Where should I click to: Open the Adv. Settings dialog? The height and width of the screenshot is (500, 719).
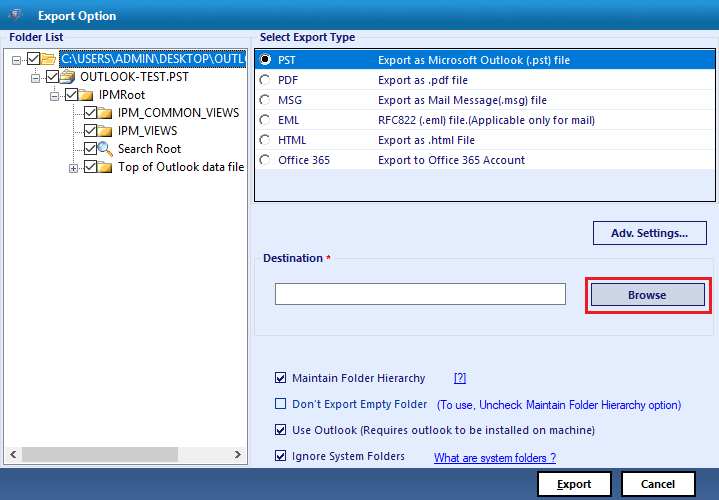649,233
